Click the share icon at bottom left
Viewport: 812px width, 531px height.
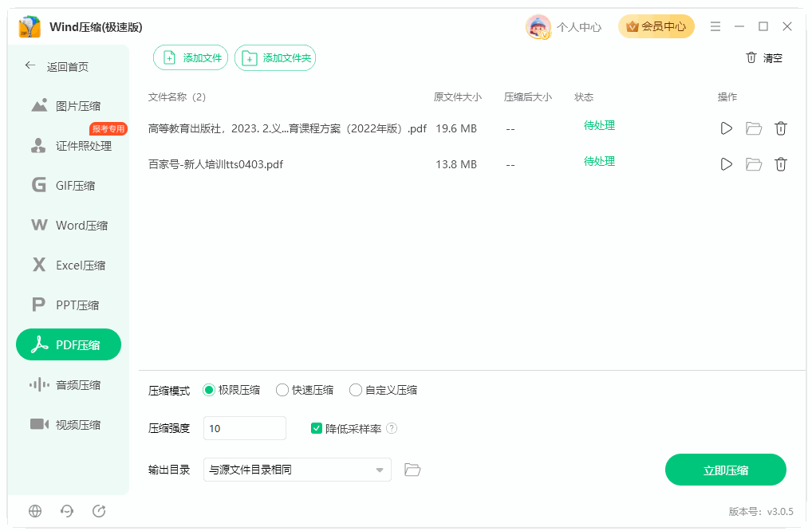[x=99, y=511]
